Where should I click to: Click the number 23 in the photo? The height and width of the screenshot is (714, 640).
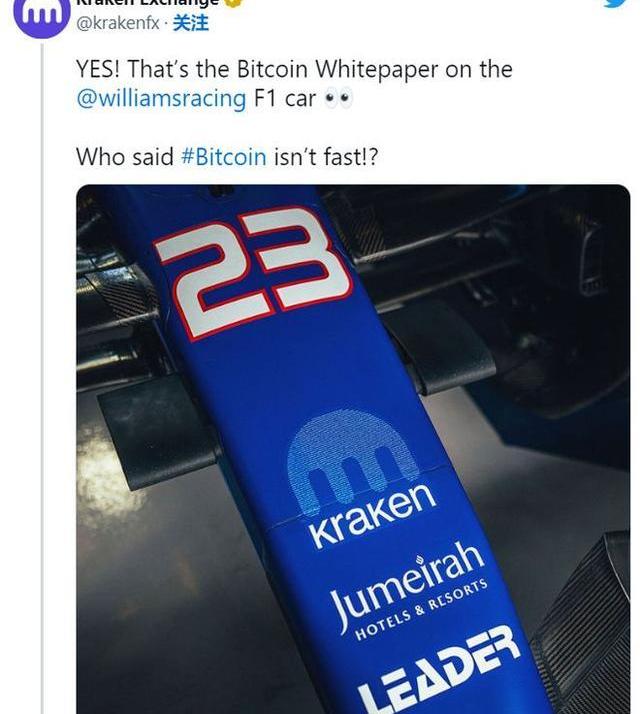(253, 272)
